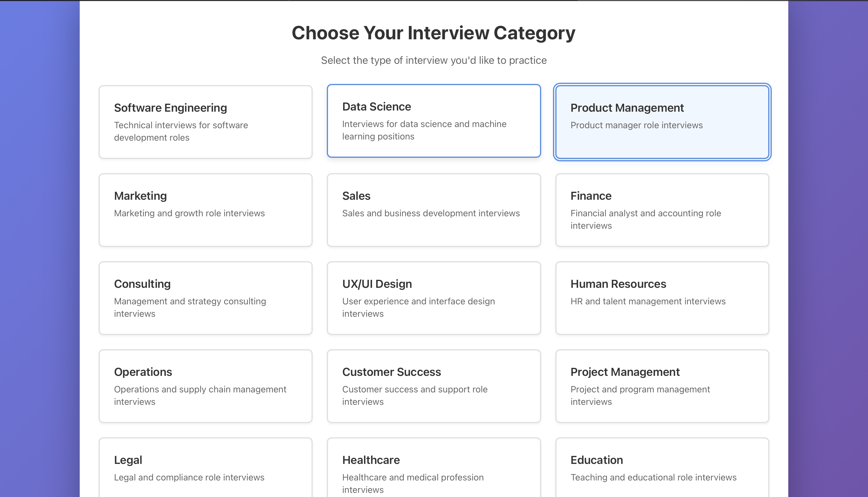Choose the Data Science category card
Screen dimensions: 868x497
[x=433, y=121]
